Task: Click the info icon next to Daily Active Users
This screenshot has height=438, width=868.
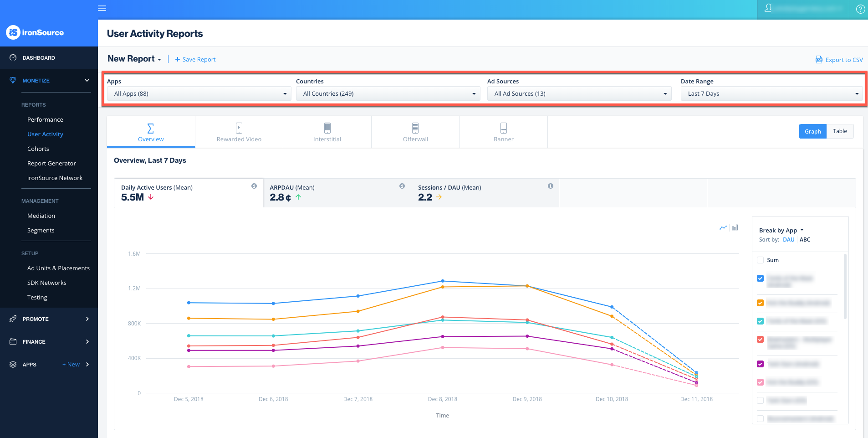Action: coord(254,186)
